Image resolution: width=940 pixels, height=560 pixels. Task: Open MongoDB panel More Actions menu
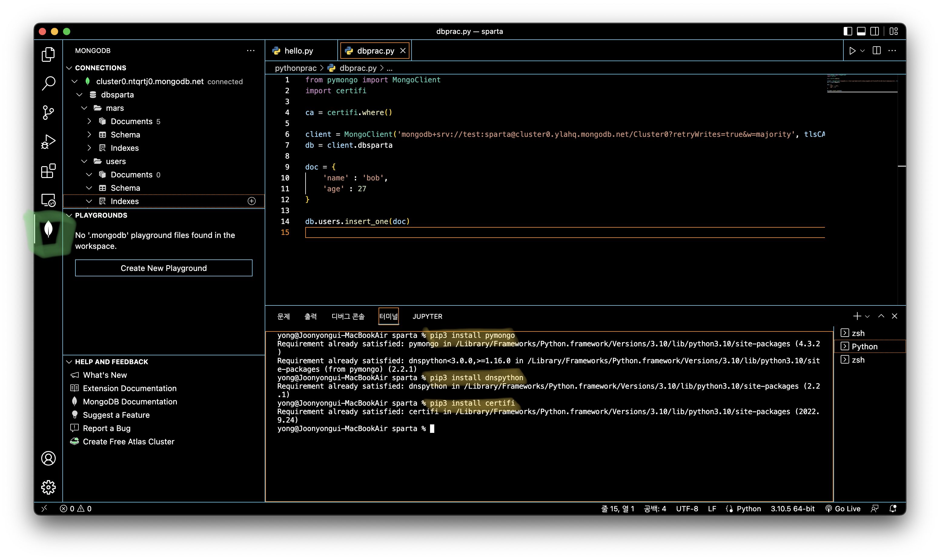click(x=251, y=51)
